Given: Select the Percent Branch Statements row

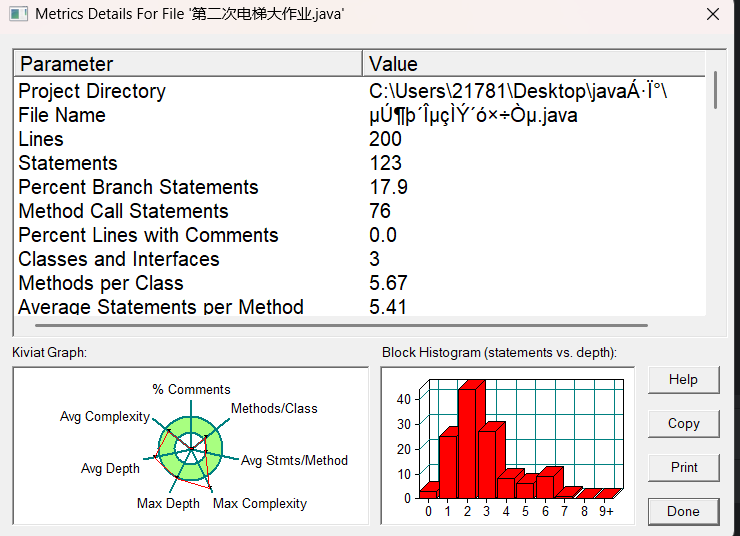Looking at the screenshot, I should click(x=361, y=187).
